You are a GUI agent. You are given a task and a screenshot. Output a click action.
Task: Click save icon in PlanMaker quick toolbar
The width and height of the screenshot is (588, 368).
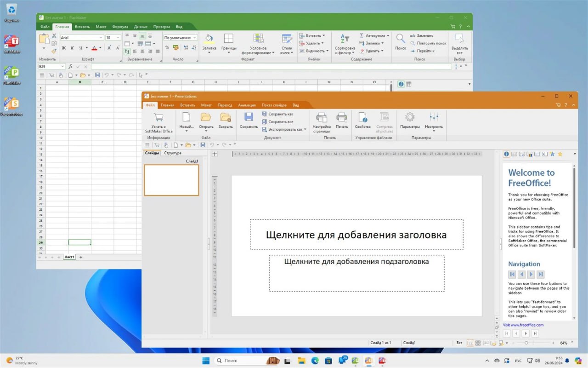coord(97,75)
